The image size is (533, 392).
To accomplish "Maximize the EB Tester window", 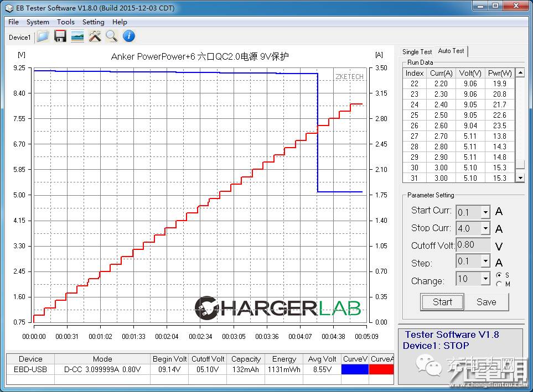I will point(495,6).
